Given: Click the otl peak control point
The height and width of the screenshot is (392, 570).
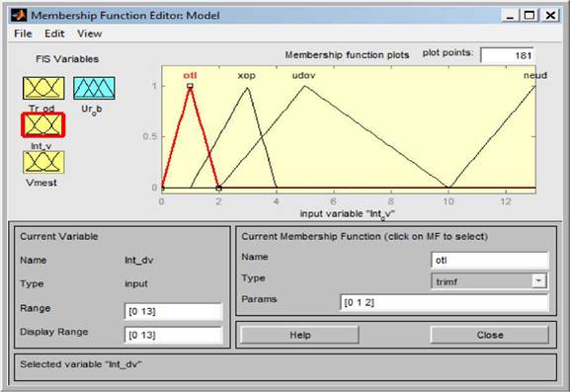Looking at the screenshot, I should click(x=190, y=86).
